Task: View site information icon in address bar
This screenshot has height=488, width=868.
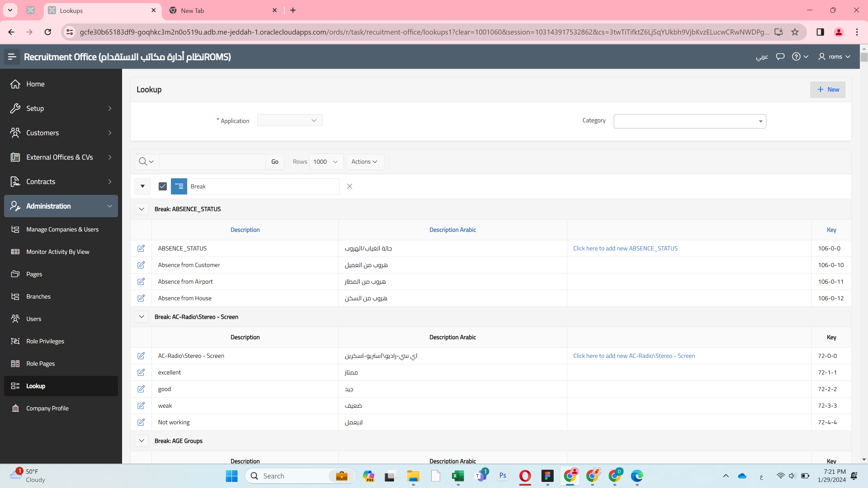Action: (70, 32)
